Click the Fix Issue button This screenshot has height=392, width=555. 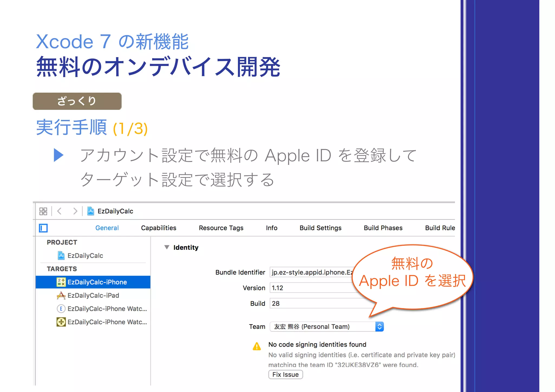pyautogui.click(x=286, y=374)
